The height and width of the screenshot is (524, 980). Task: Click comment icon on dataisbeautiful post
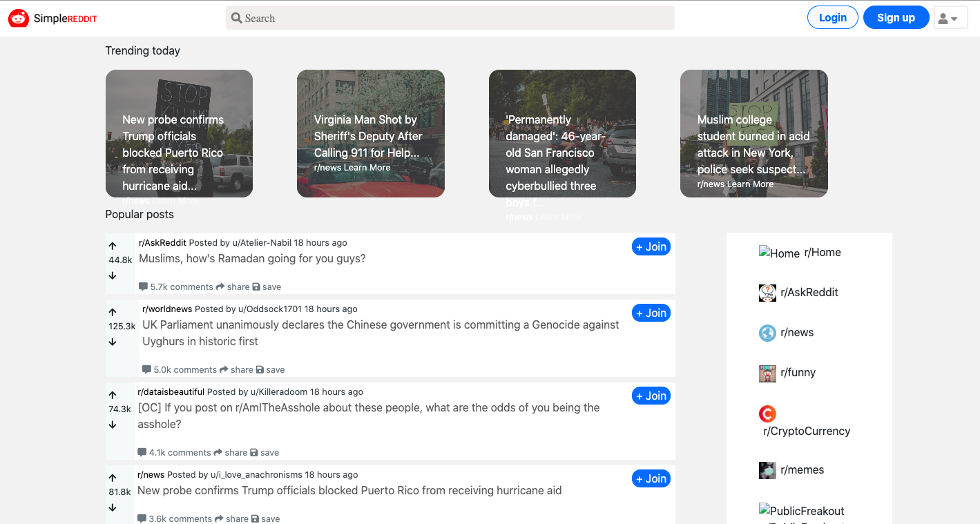pyautogui.click(x=142, y=452)
